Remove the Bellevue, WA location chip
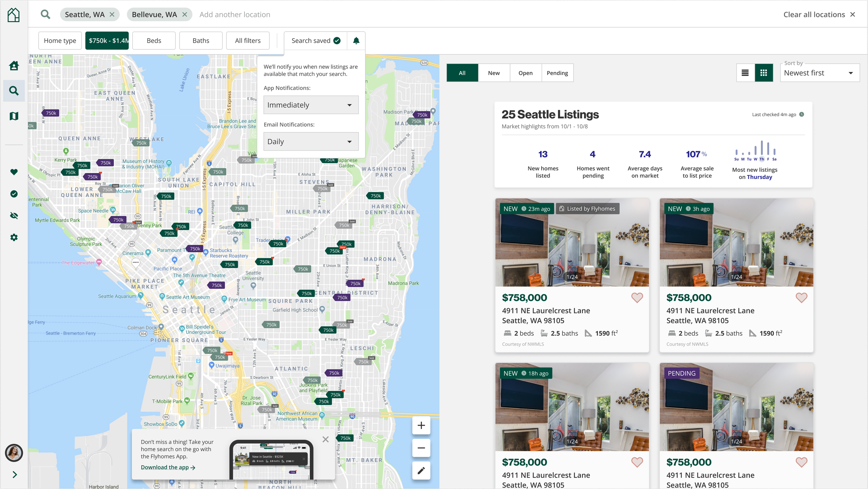868x489 pixels. [x=185, y=14]
